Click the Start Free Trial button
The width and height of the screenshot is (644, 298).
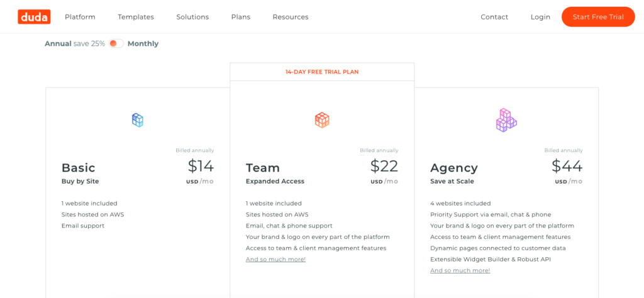click(599, 17)
